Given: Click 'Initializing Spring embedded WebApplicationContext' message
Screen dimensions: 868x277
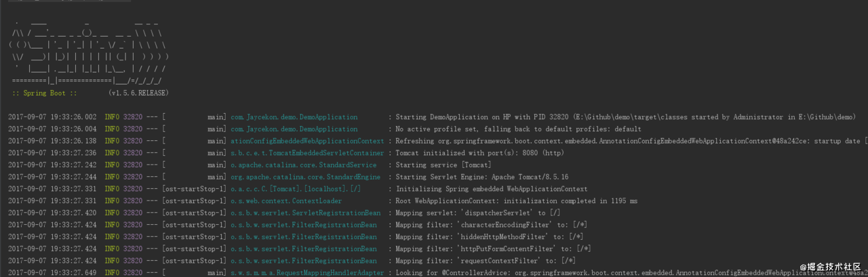Looking at the screenshot, I should tap(492, 189).
